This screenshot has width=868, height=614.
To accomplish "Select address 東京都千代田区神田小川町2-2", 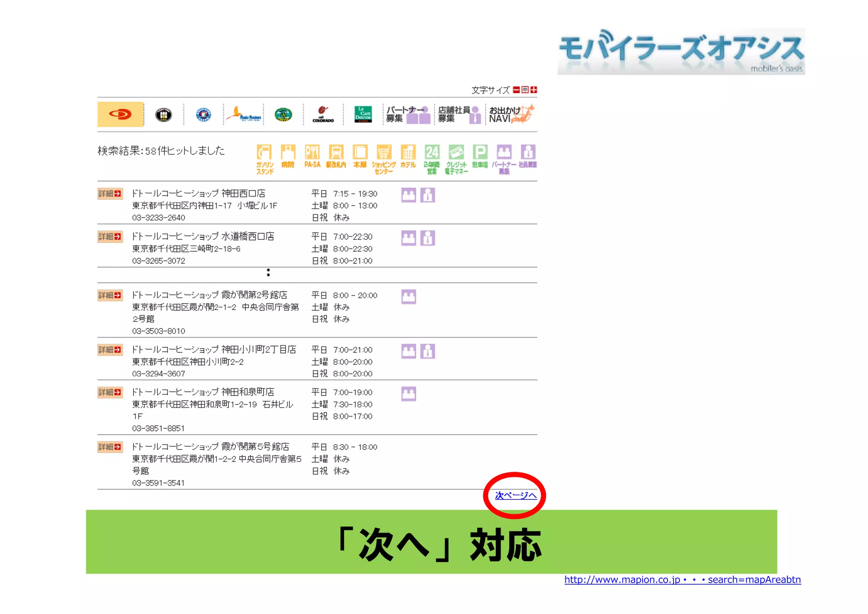I will [188, 362].
